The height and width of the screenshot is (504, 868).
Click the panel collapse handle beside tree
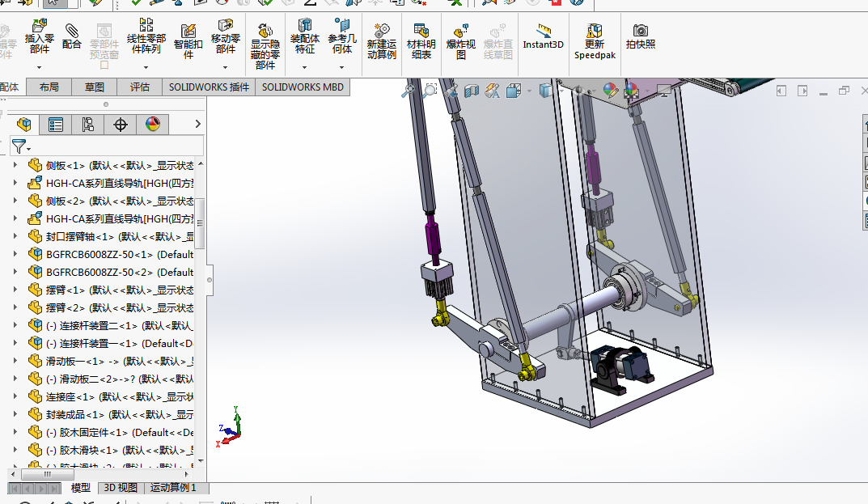[210, 280]
